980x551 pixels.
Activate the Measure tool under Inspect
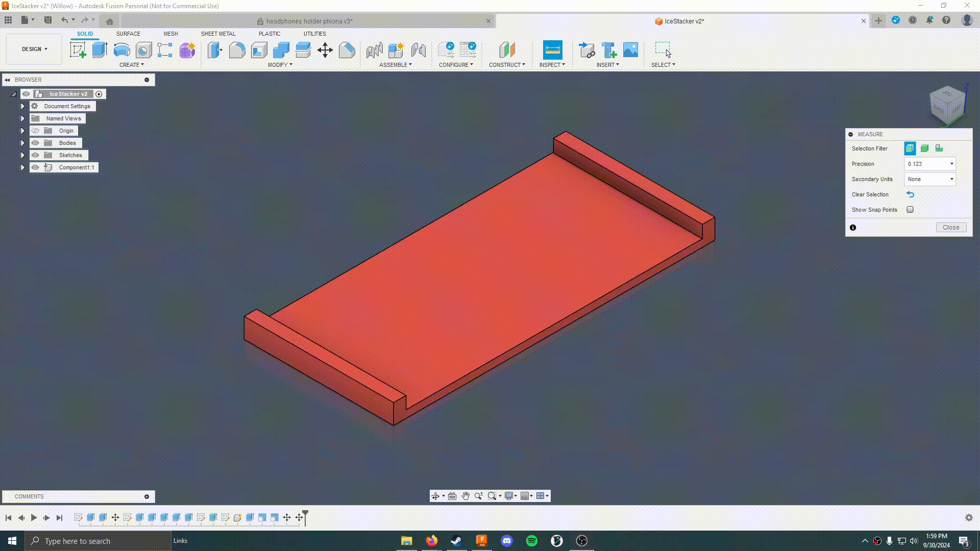coord(552,49)
